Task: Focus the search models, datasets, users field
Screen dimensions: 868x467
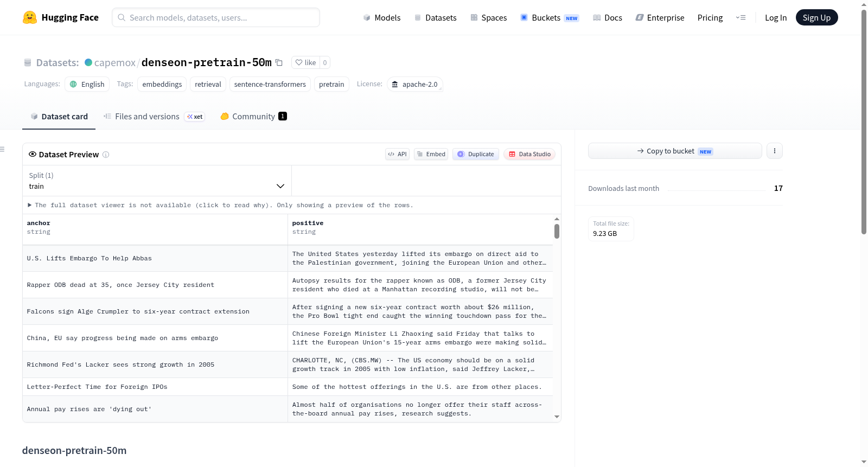Action: 216,17
